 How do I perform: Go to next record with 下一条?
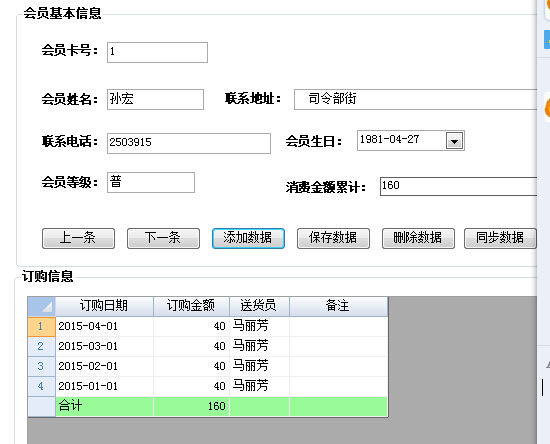163,238
